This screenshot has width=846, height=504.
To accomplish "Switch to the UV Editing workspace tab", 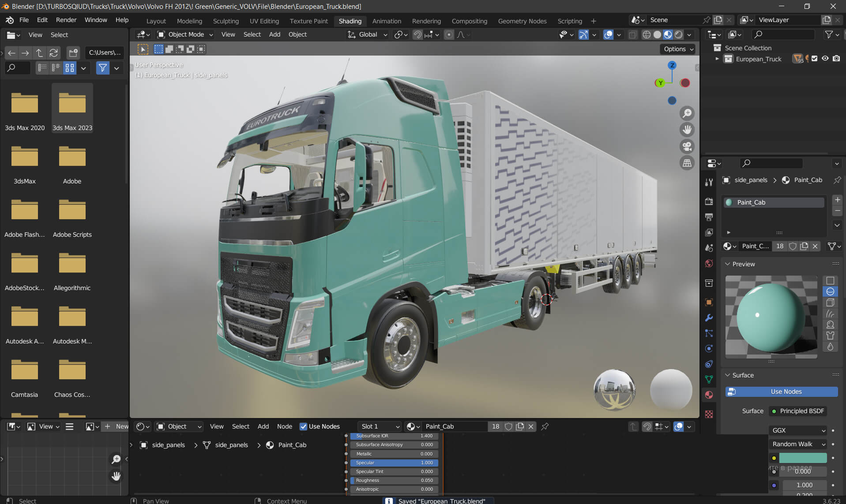I will 264,21.
